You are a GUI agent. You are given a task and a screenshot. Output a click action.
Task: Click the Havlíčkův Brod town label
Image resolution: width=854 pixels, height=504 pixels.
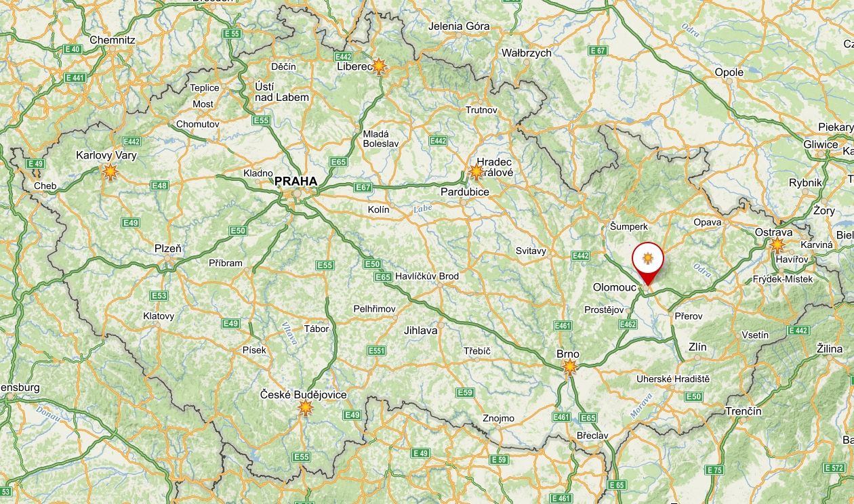coord(427,276)
